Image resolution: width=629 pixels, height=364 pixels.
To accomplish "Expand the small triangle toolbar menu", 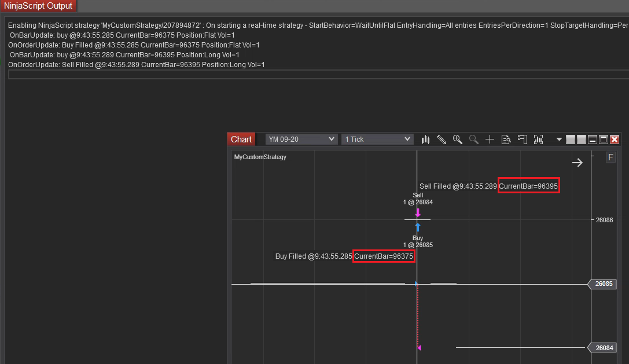I will point(559,139).
